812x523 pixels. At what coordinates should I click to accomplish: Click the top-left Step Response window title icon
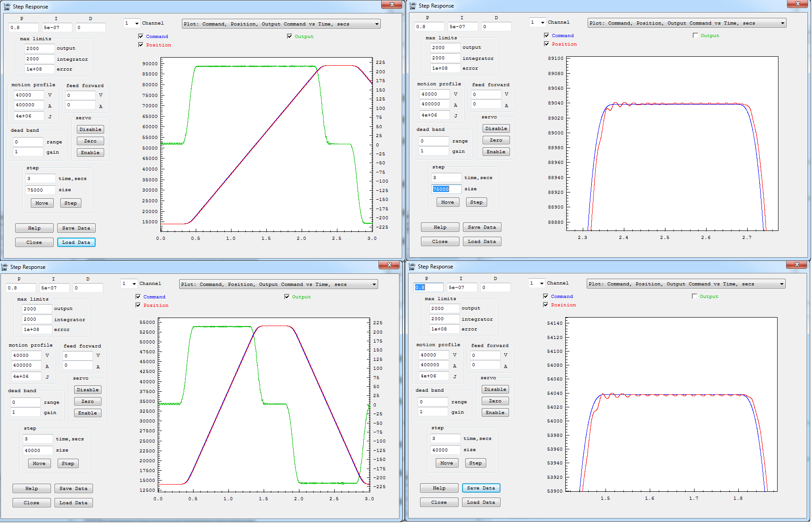(x=7, y=7)
